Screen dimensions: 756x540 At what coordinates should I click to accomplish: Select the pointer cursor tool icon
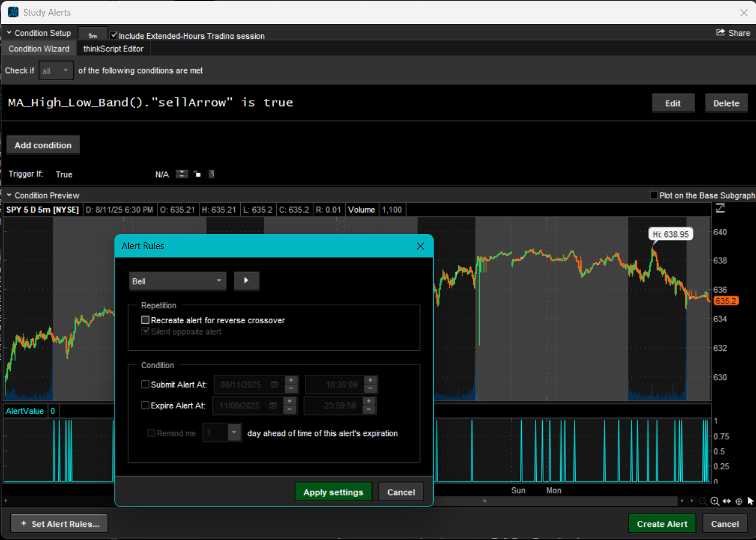(x=750, y=501)
